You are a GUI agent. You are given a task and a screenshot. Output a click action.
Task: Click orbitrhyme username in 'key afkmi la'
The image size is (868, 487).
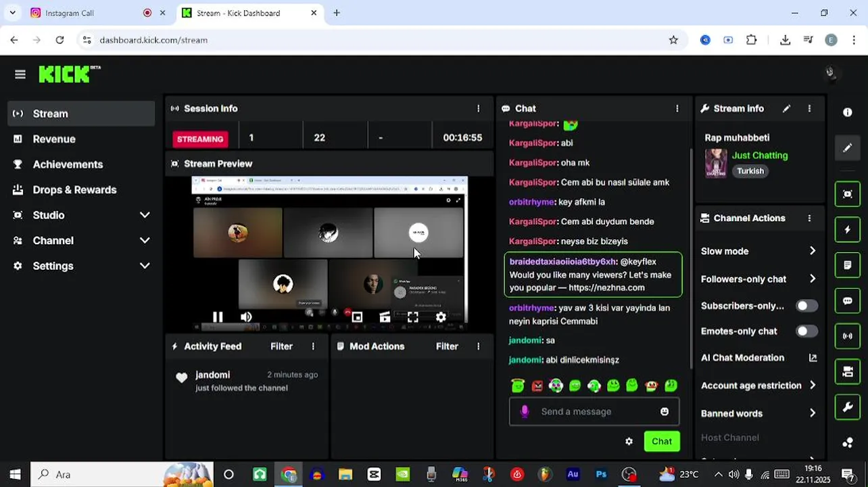click(531, 202)
